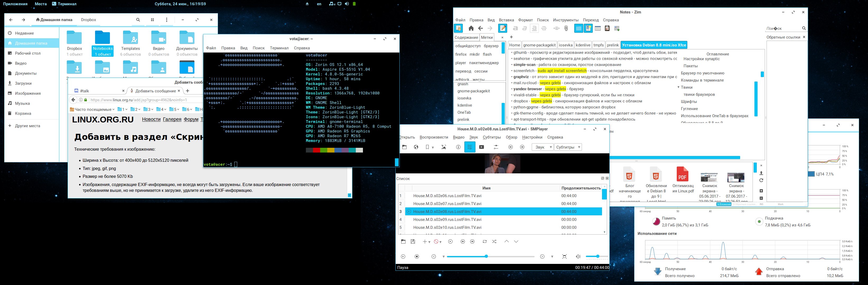Open Files three-dot menu
The width and height of the screenshot is (868, 285).
(166, 20)
